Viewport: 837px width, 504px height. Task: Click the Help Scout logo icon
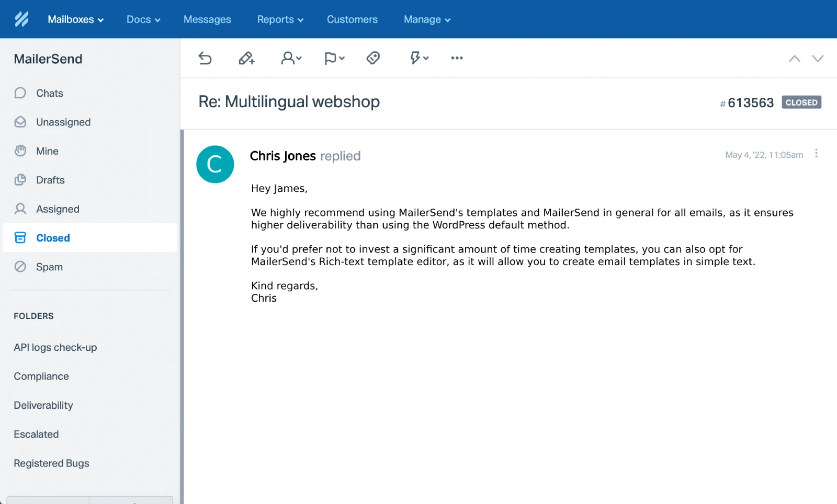pos(21,19)
